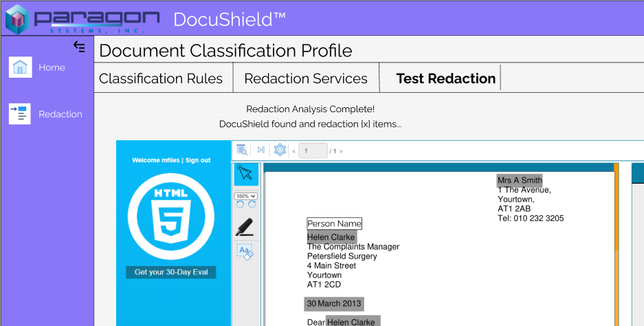644x326 pixels.
Task: Click the postcode AT1 2CD
Action: [x=324, y=285]
